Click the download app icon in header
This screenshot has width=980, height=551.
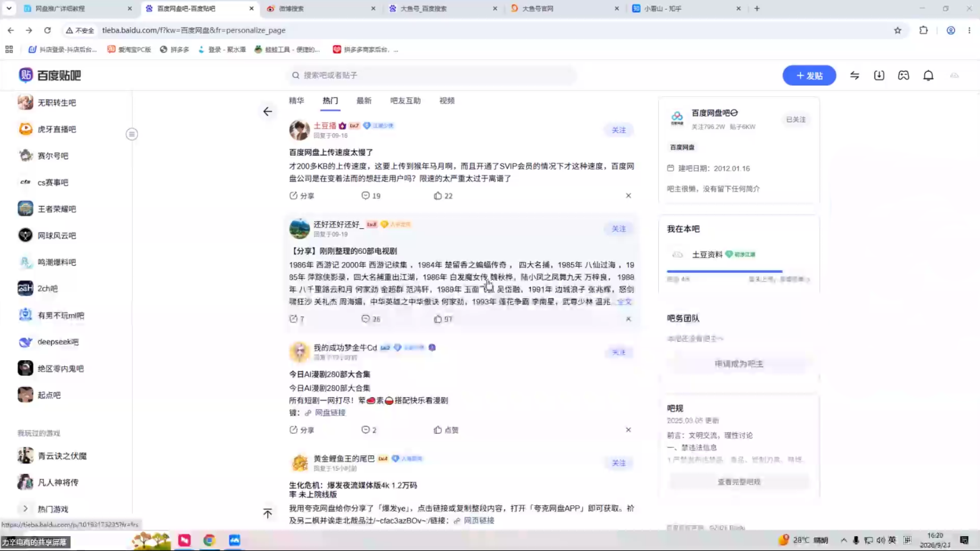pos(879,75)
